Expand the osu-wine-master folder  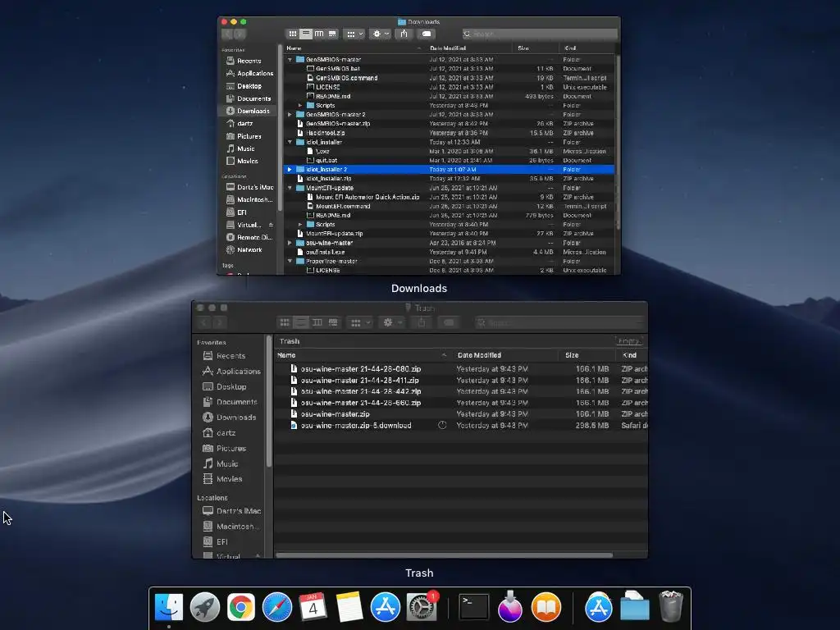290,243
